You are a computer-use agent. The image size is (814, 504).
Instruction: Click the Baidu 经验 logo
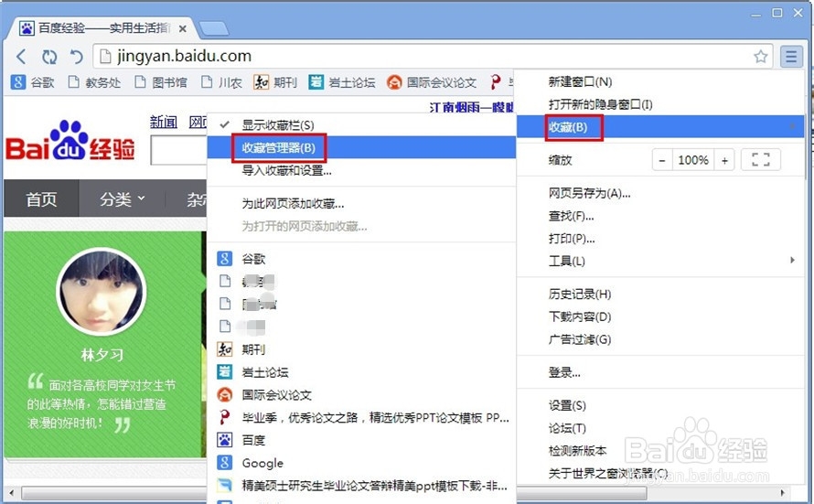(70, 143)
